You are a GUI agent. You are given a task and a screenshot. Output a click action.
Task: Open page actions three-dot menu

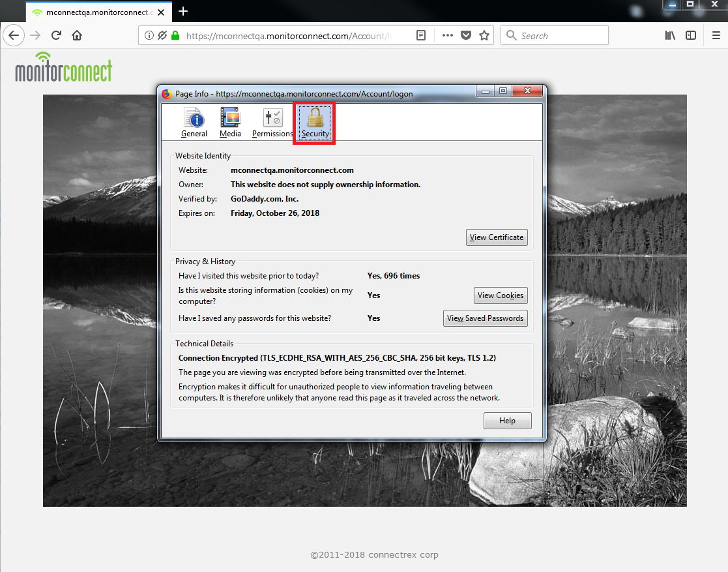click(x=447, y=36)
